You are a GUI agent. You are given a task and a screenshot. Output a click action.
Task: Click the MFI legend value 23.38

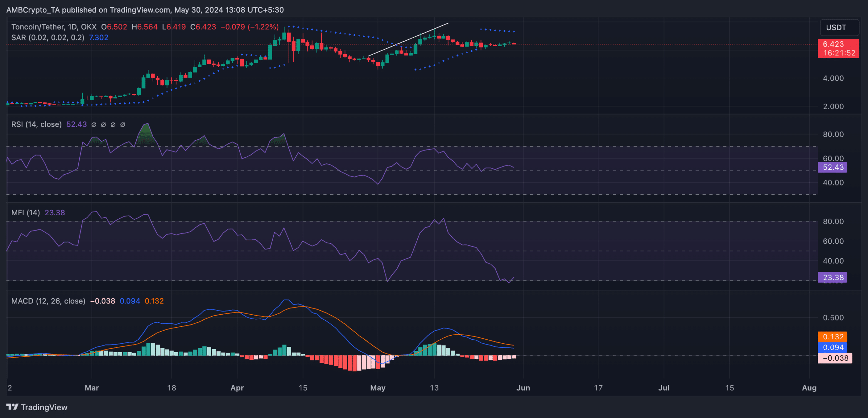pyautogui.click(x=55, y=213)
